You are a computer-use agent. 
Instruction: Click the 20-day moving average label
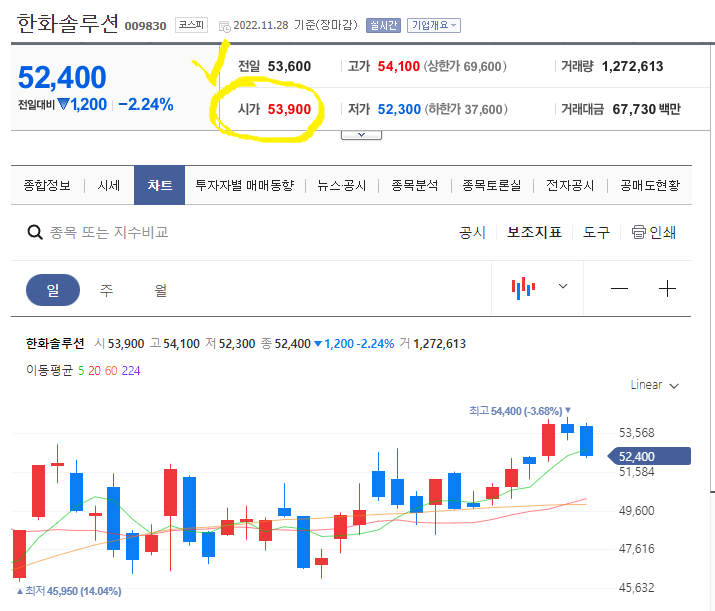point(94,371)
